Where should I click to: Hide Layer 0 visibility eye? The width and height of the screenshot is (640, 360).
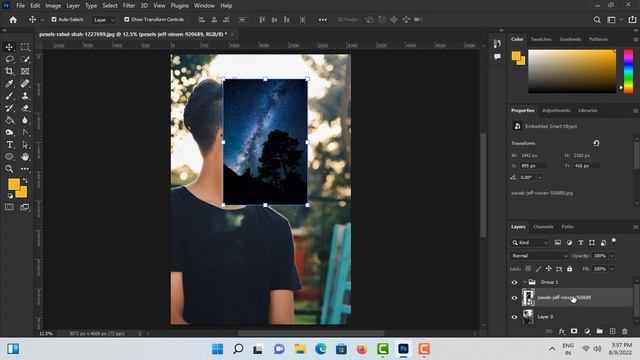(514, 317)
